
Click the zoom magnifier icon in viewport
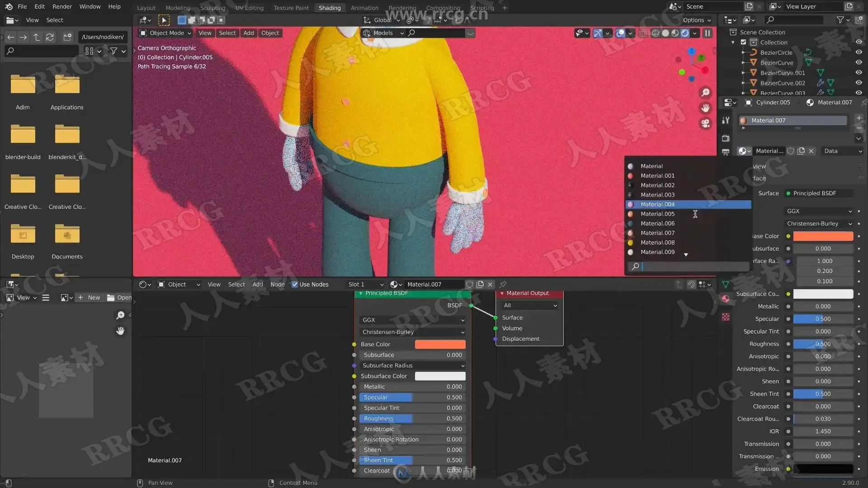(x=705, y=93)
